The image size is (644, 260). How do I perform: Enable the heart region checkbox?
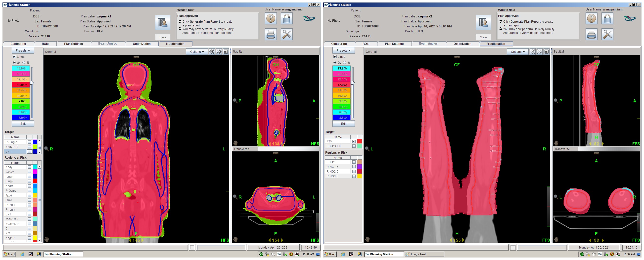coord(30,186)
